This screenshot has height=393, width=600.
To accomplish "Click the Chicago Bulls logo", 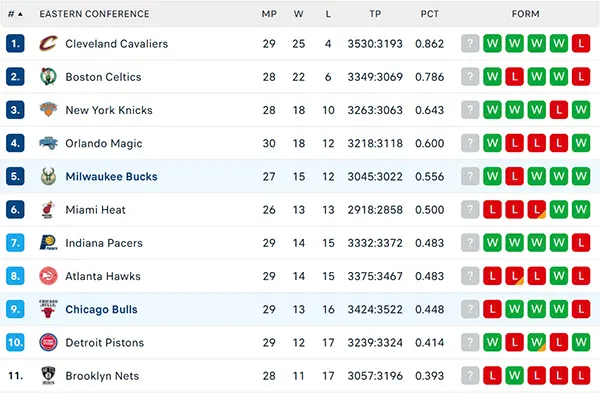I will (48, 309).
